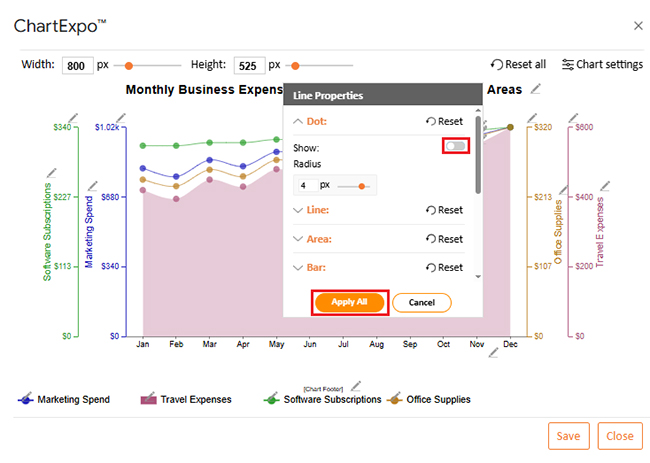Click the Reset all icon
The image size is (650, 463).
point(496,65)
